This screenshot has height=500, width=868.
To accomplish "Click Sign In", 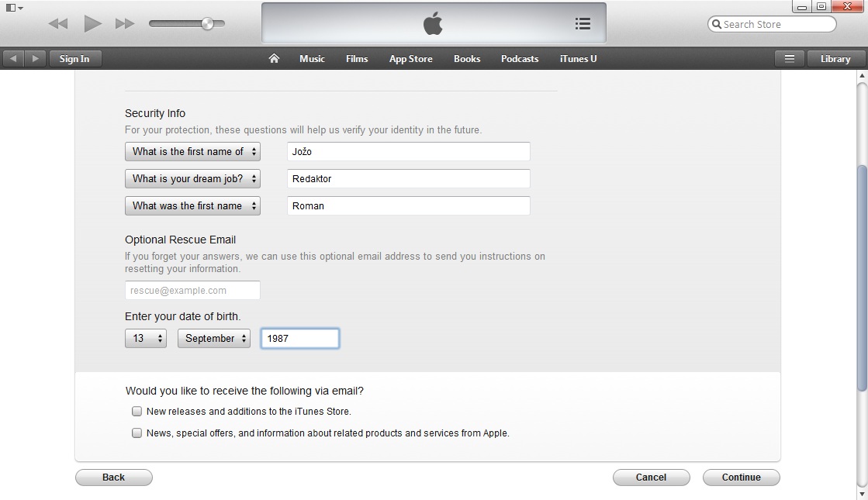I will point(74,58).
